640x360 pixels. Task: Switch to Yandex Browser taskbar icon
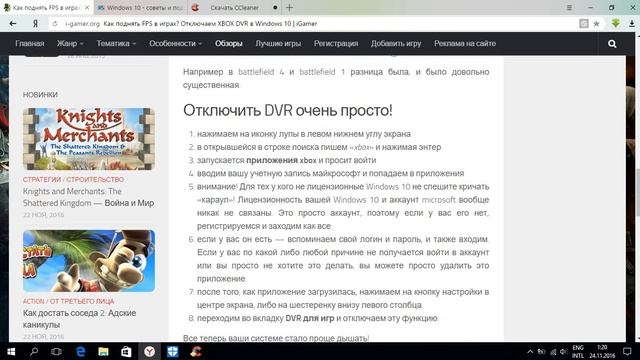(x=149, y=351)
